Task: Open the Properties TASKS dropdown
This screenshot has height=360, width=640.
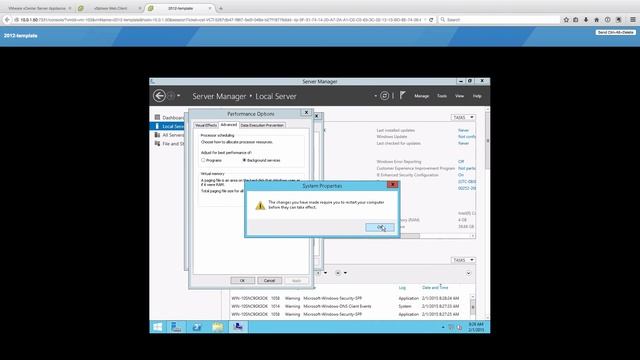Action: pos(463,118)
